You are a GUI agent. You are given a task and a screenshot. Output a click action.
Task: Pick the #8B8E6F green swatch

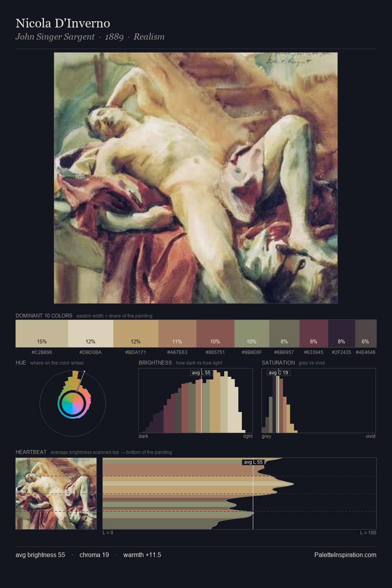pyautogui.click(x=252, y=334)
